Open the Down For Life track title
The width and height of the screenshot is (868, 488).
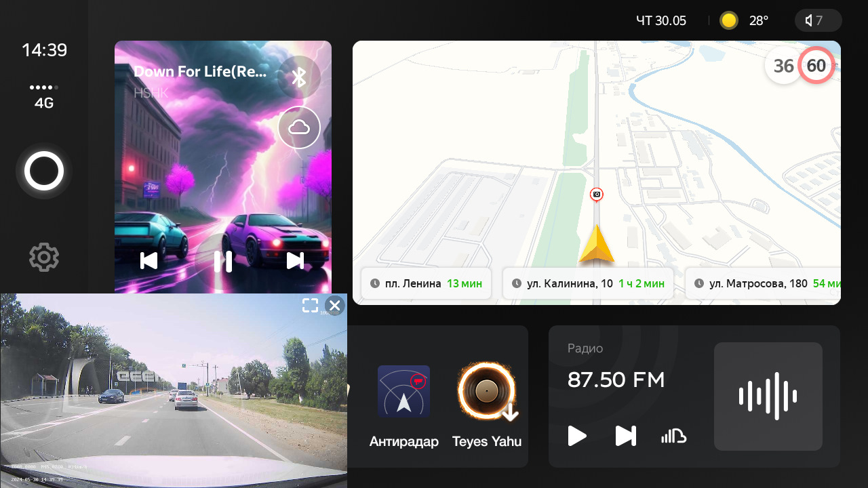200,71
